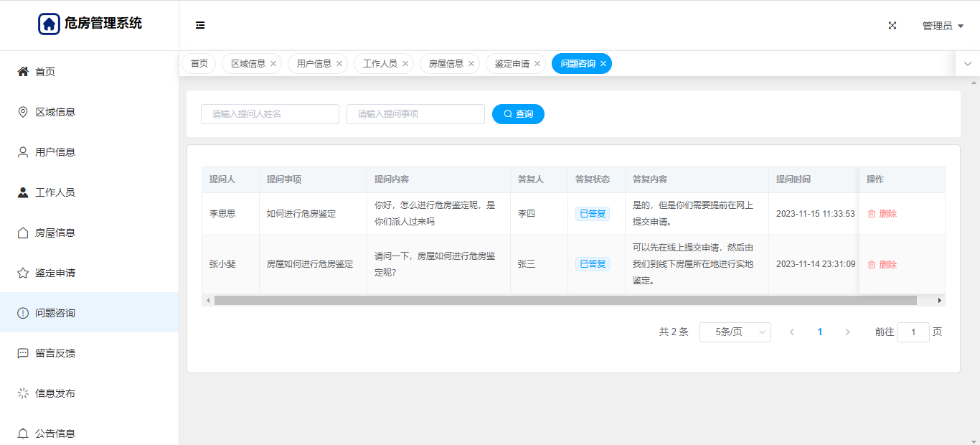This screenshot has width=980, height=445.
Task: Click the house logo of 危房管理系统
Action: (49, 24)
